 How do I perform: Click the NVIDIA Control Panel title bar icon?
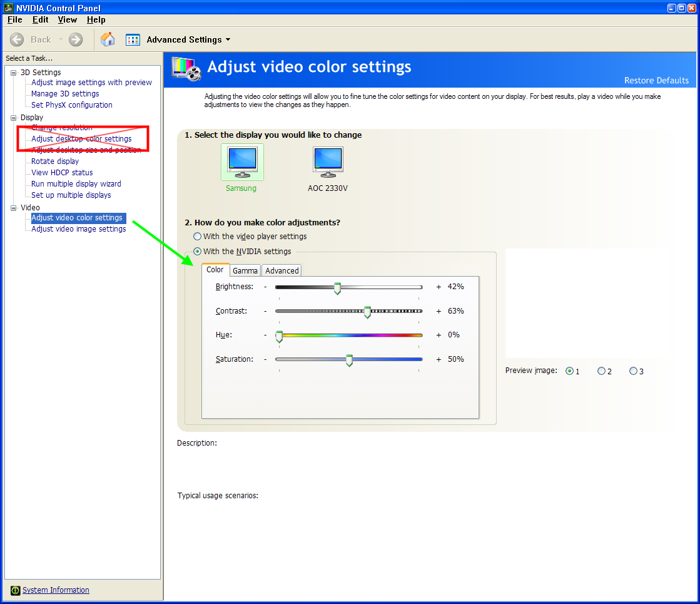9,8
